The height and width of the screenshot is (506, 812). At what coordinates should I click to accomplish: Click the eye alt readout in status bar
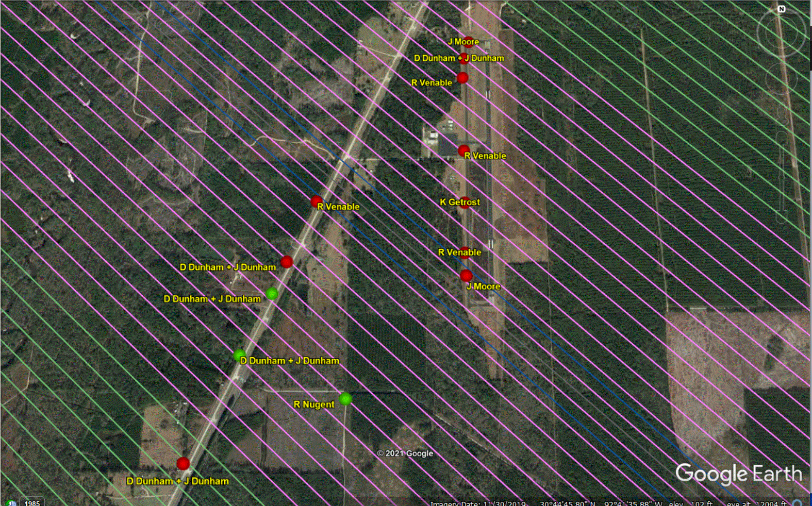[757, 503]
